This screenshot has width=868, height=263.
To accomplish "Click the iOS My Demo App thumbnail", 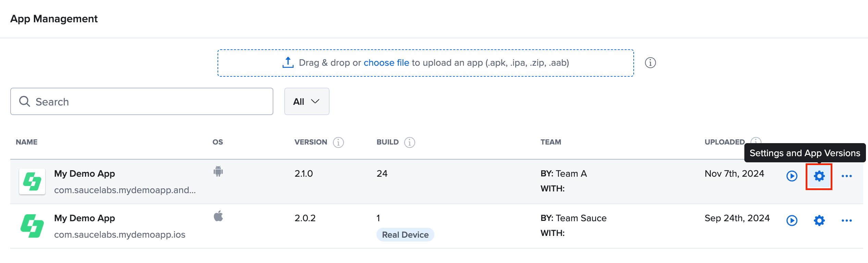I will pos(32,226).
